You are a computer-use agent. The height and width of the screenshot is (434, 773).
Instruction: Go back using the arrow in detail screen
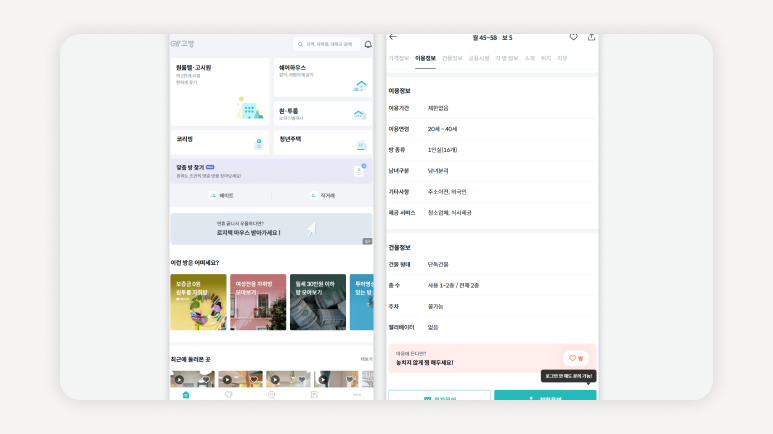pos(393,37)
